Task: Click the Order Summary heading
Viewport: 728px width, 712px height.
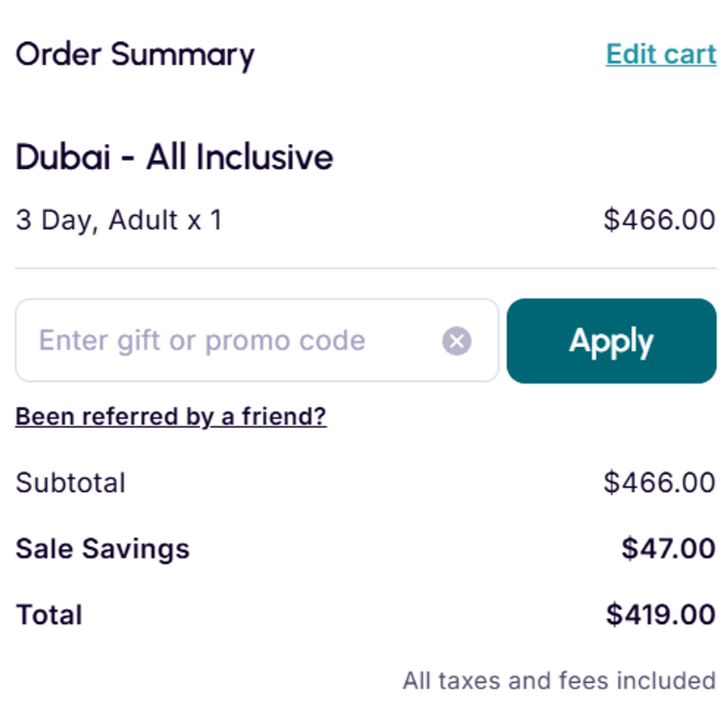Action: tap(134, 55)
